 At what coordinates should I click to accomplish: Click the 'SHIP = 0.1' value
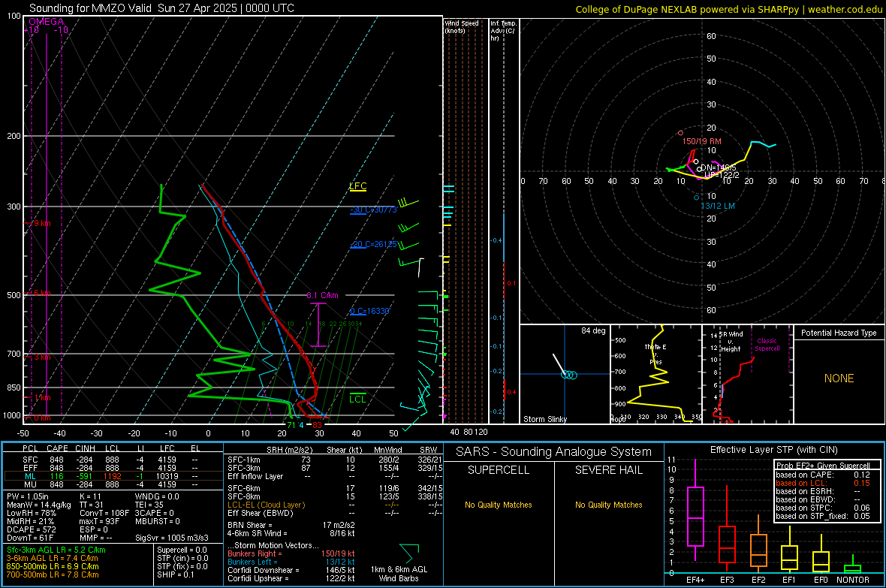click(175, 574)
